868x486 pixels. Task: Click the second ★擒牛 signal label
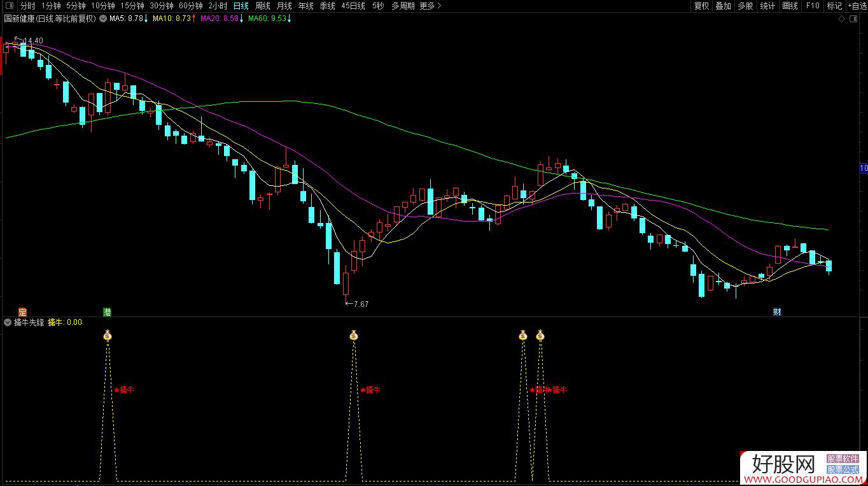click(370, 390)
